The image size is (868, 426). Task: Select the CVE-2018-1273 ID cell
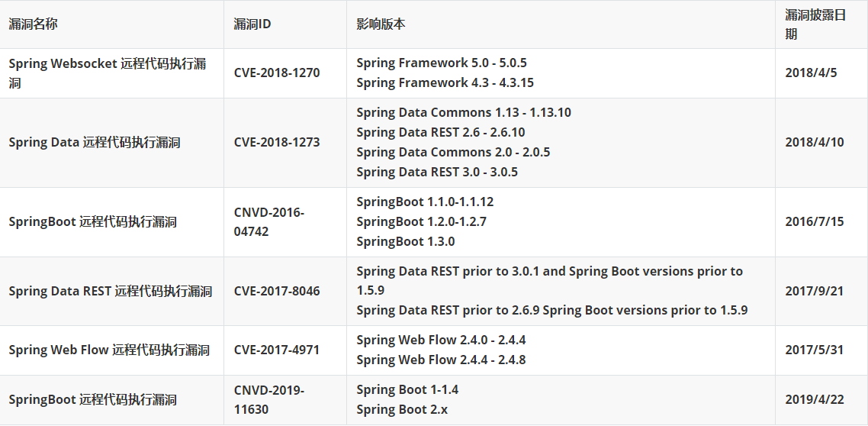(x=277, y=143)
